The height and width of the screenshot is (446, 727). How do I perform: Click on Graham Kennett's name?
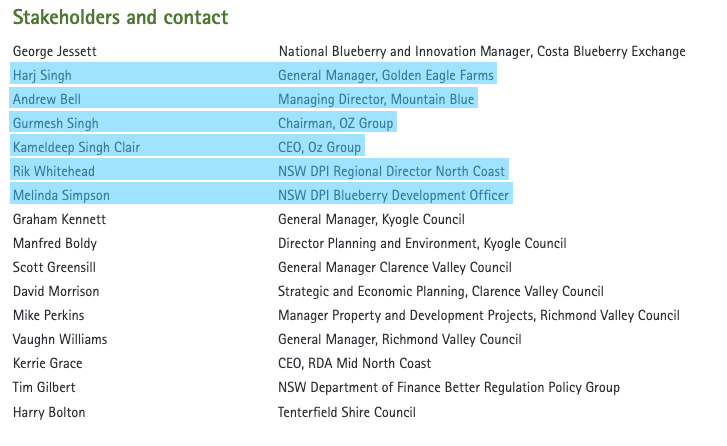click(59, 219)
